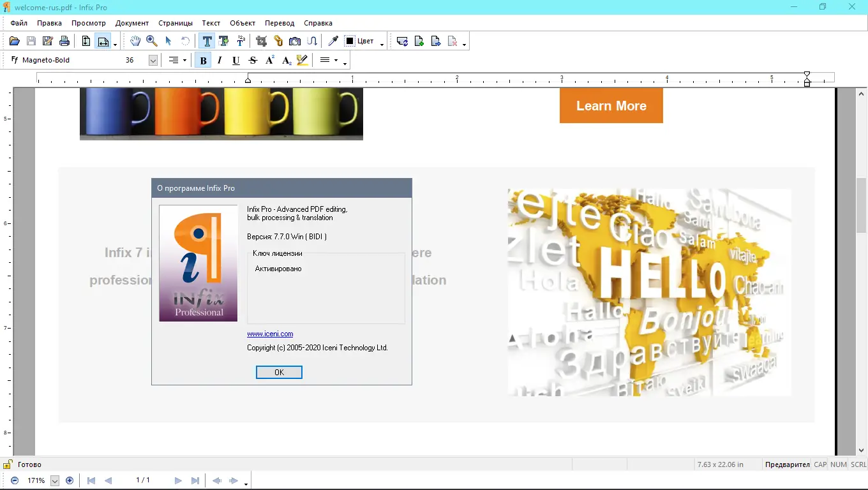Click the Print icon in the toolbar

tap(64, 41)
